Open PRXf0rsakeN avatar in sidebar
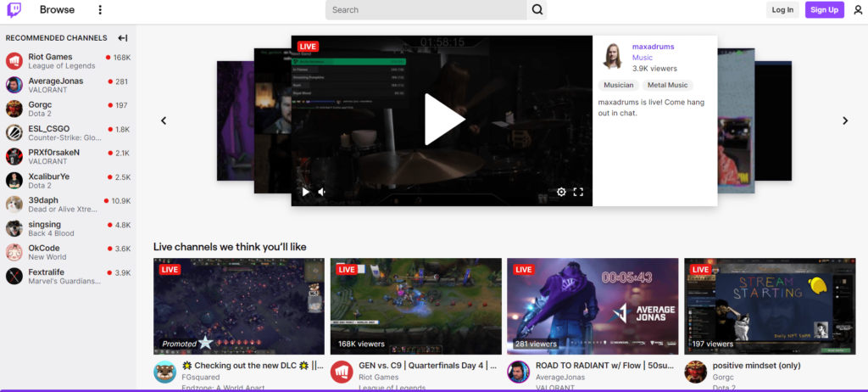Viewport: 868px width, 392px height. pyautogui.click(x=14, y=157)
